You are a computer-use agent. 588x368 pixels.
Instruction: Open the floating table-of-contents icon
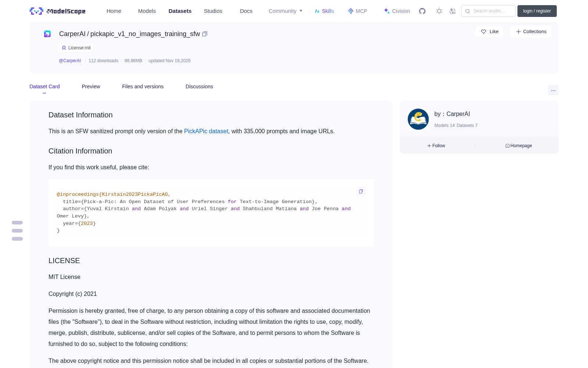(x=17, y=231)
